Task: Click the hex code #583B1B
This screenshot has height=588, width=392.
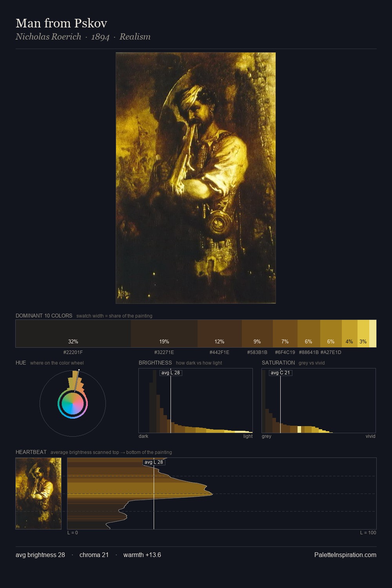Action: [x=257, y=352]
